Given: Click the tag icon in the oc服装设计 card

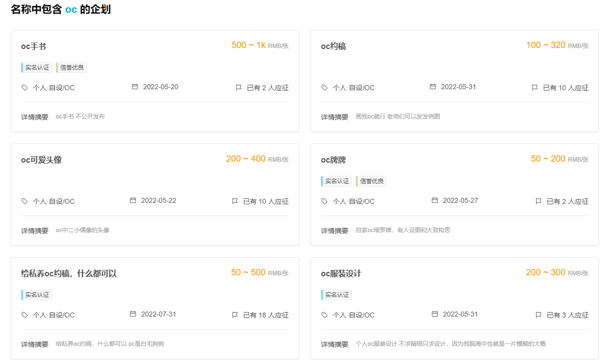Looking at the screenshot, I should click(x=324, y=315).
